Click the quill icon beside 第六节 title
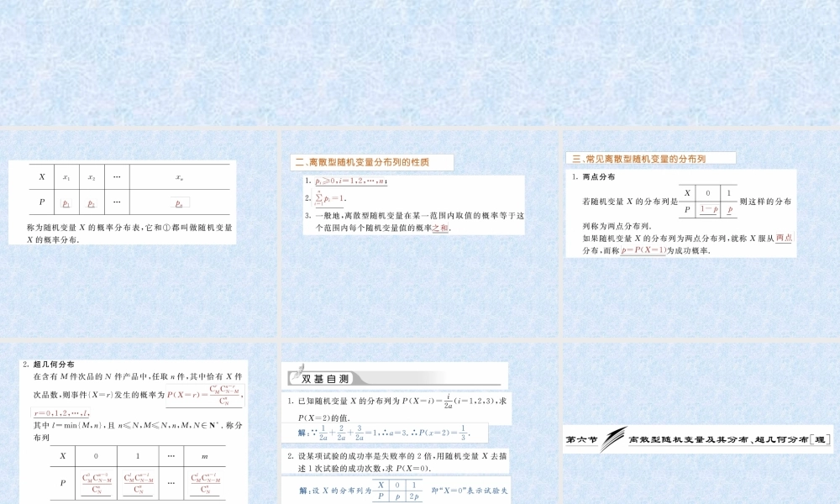 615,437
